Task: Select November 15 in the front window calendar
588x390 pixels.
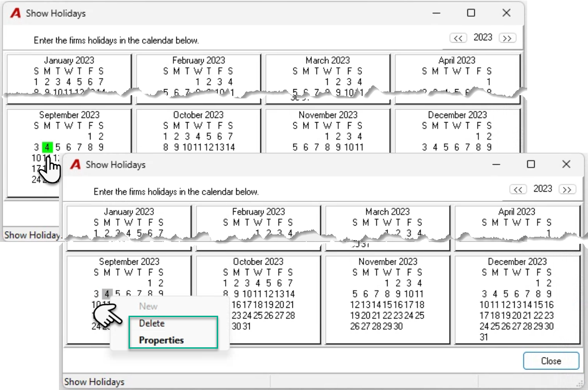Action: pyautogui.click(x=388, y=305)
